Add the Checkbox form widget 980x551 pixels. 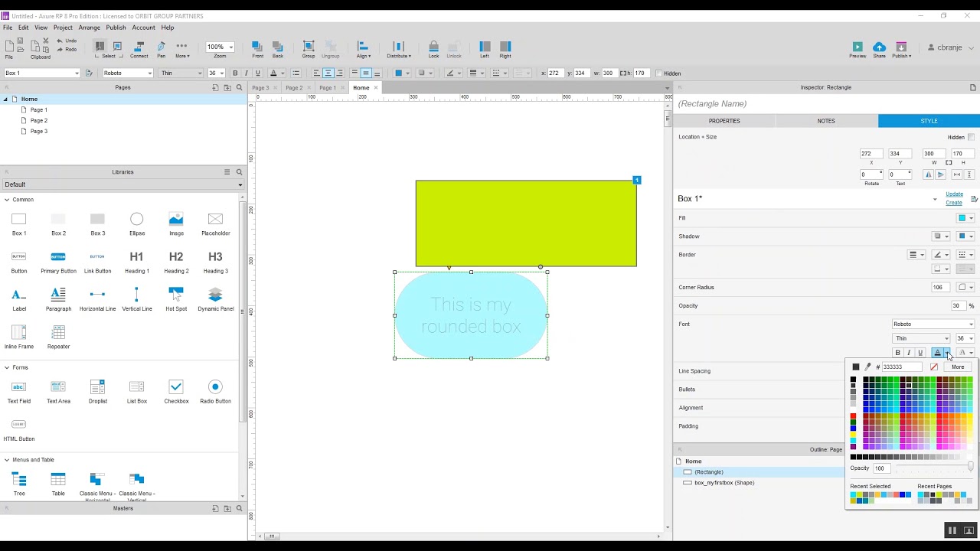176,391
